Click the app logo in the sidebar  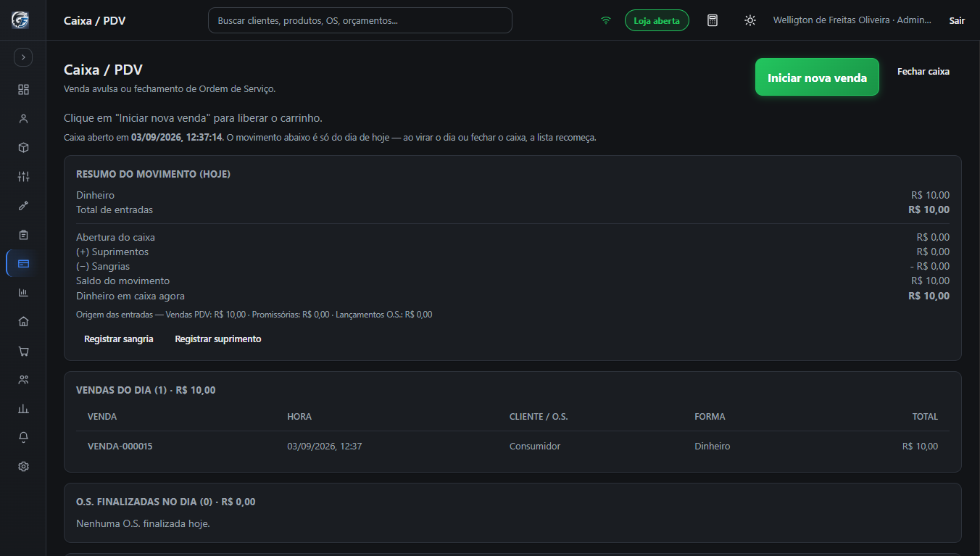point(20,20)
